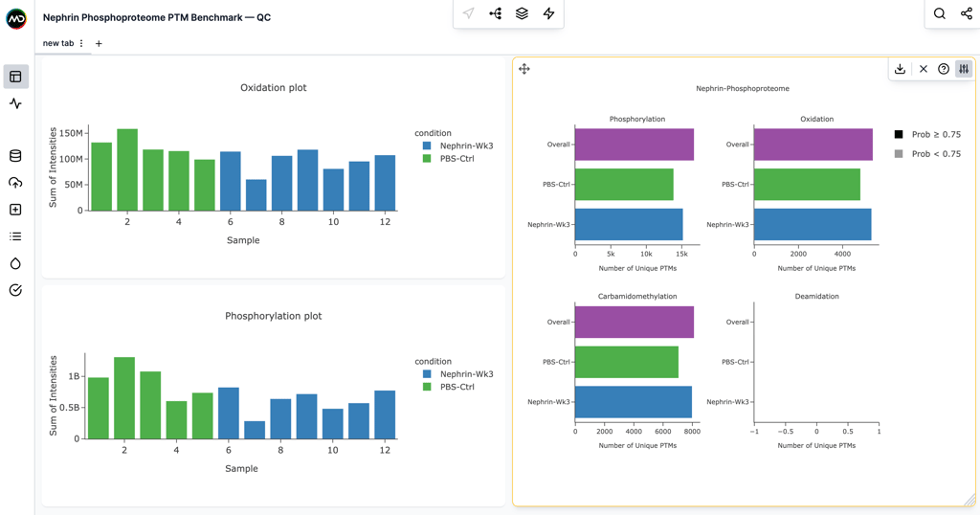Click the share icon at top right
980x515 pixels.
pyautogui.click(x=967, y=13)
